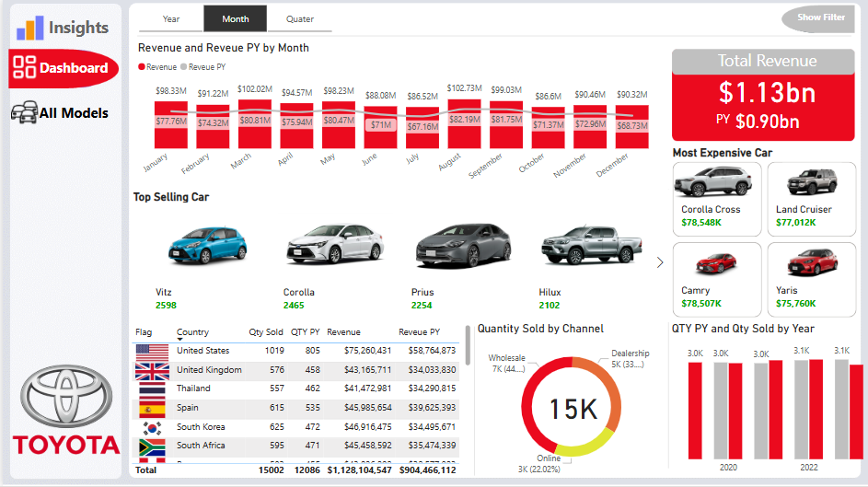
Task: Sort by QTY PY column header
Action: tap(305, 332)
